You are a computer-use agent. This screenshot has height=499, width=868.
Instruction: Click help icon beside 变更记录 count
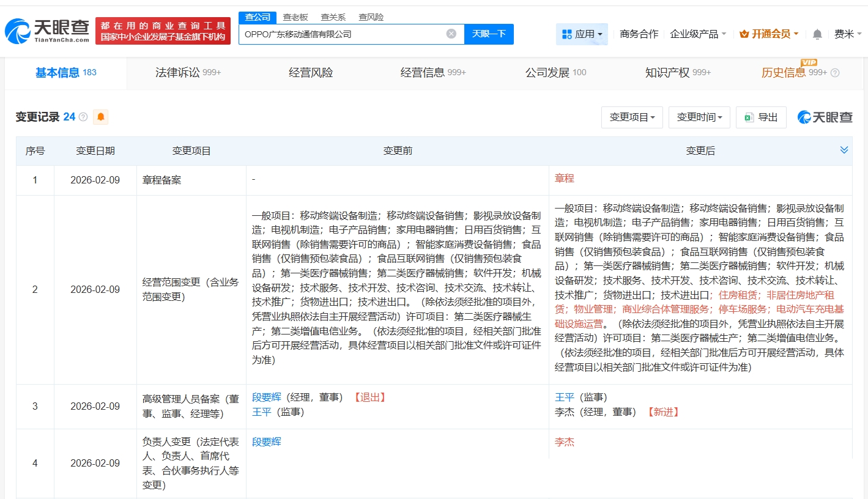[x=83, y=117]
